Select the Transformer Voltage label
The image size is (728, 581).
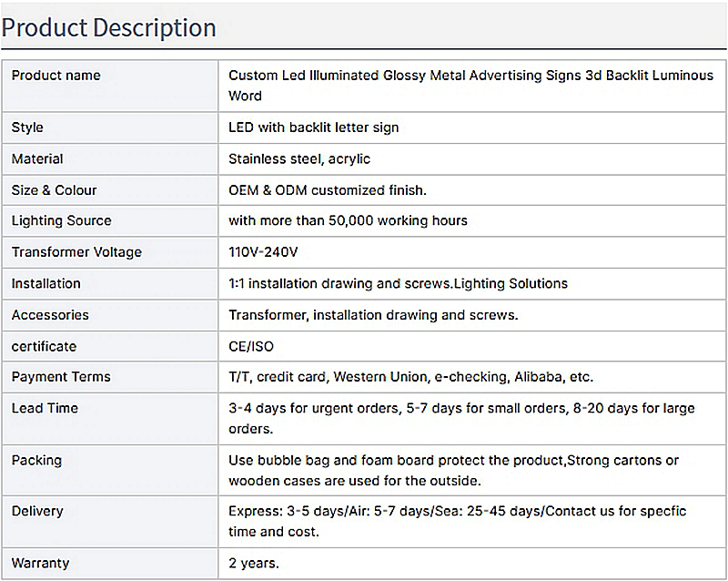(76, 252)
